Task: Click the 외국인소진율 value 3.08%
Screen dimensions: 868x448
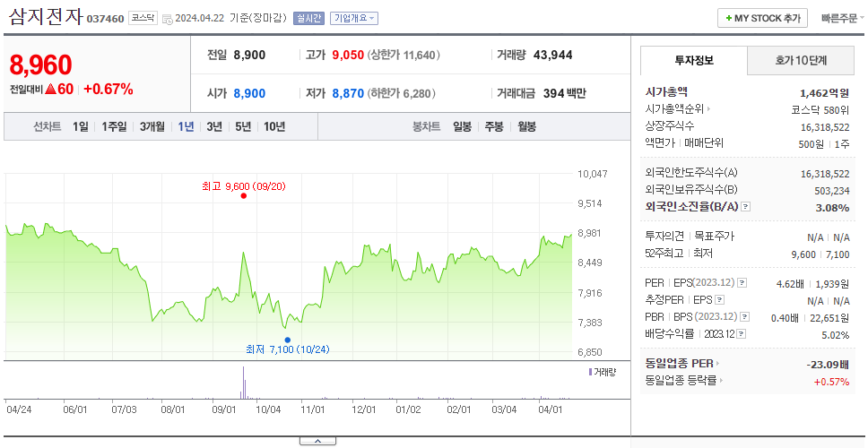Action: (x=834, y=207)
